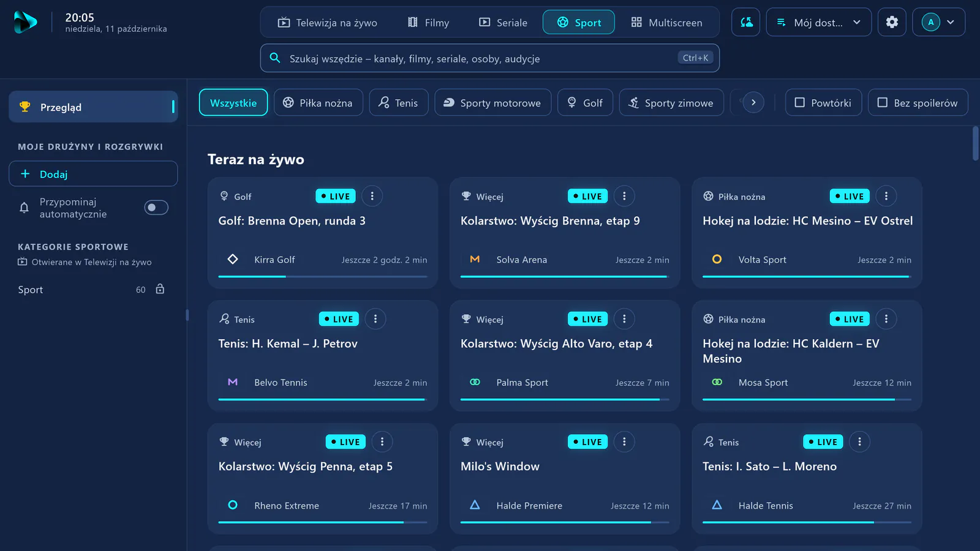Viewport: 980px width, 551px height.
Task: Click the lock icon next to Sport category
Action: pos(160,289)
